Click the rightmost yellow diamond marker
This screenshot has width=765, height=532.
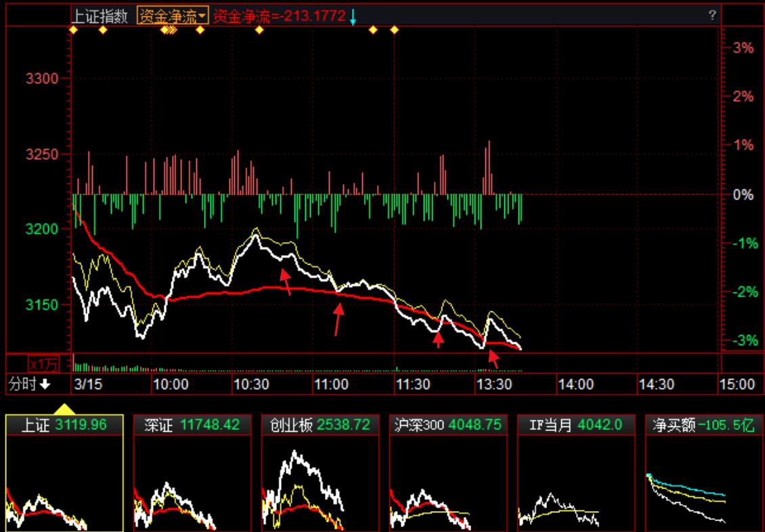click(395, 30)
